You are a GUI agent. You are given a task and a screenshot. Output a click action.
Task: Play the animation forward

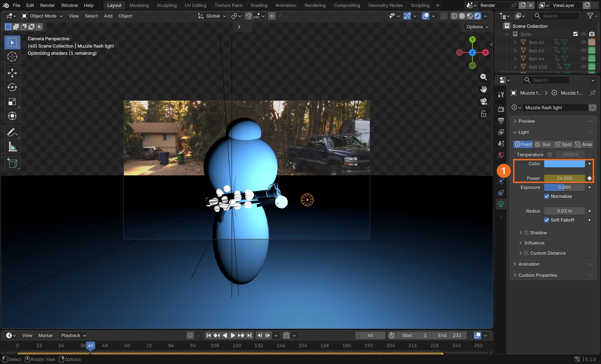pyautogui.click(x=233, y=336)
